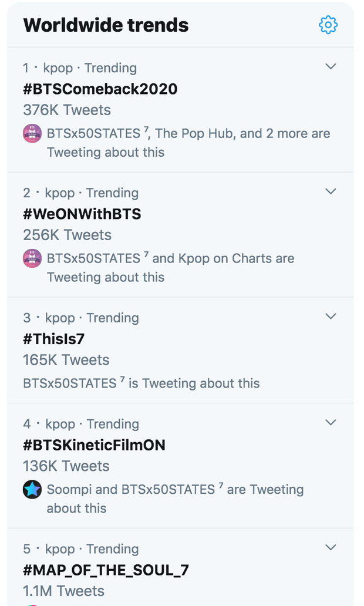Expand chevron beside #BTSKineticFilmON
This screenshot has height=606, width=364.
[331, 423]
